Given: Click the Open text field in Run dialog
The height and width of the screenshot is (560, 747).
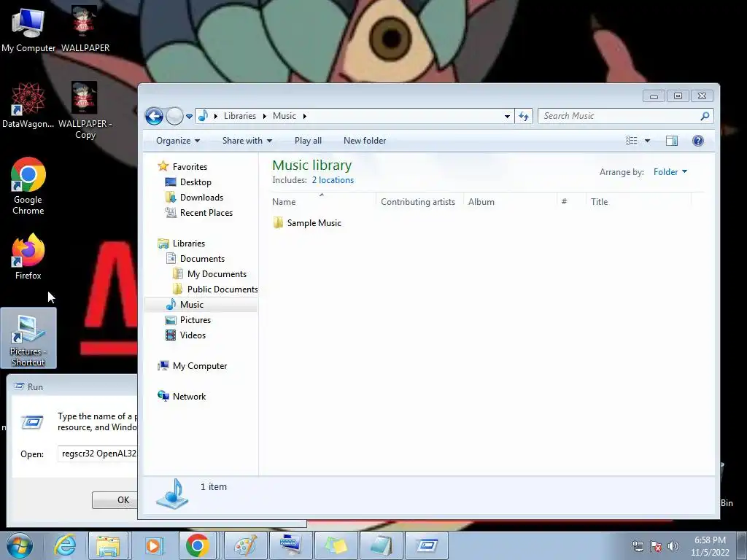Looking at the screenshot, I should pyautogui.click(x=97, y=454).
